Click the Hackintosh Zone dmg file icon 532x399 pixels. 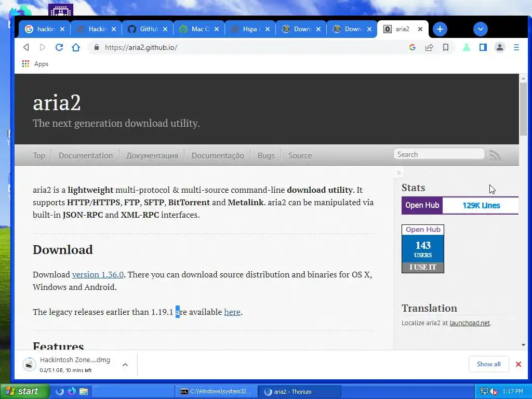pyautogui.click(x=29, y=364)
